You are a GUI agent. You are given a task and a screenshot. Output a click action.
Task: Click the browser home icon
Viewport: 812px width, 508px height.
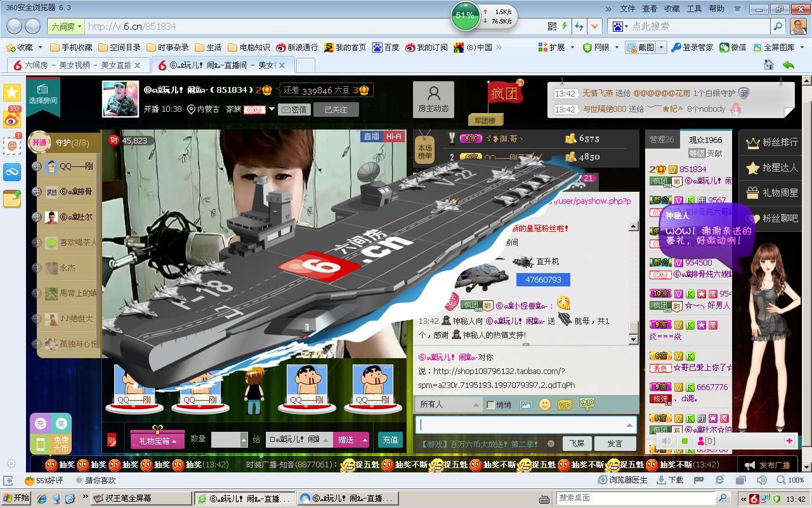pos(769,64)
